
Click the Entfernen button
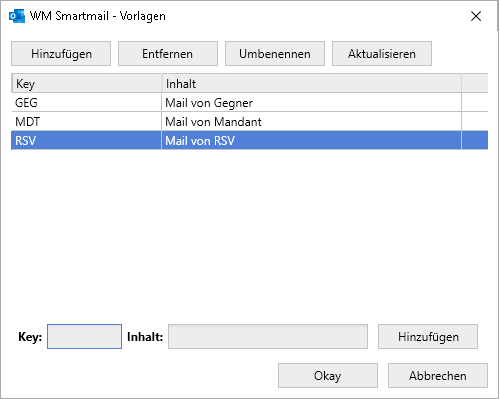(x=168, y=54)
